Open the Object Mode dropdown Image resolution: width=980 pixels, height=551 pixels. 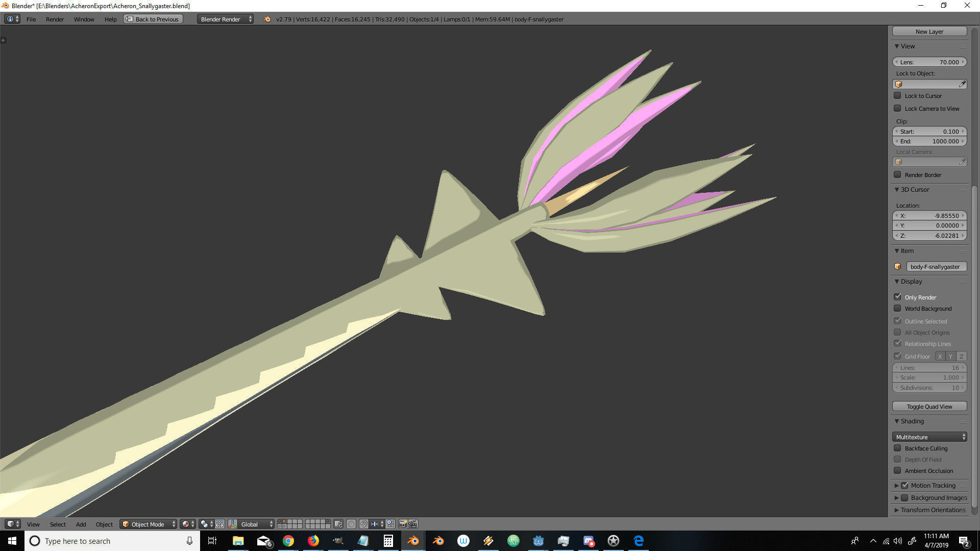(149, 524)
